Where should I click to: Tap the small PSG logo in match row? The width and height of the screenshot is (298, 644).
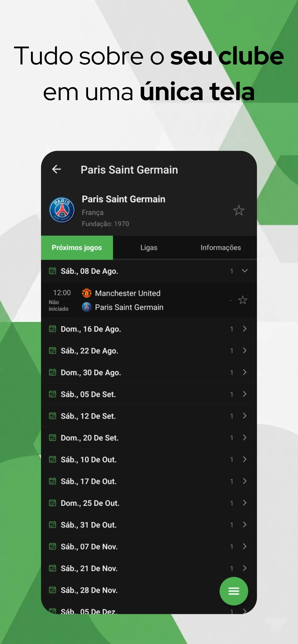coord(87,307)
